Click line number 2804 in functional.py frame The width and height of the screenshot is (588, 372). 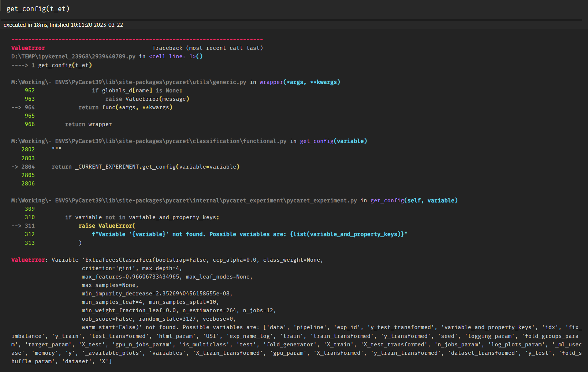pos(28,166)
